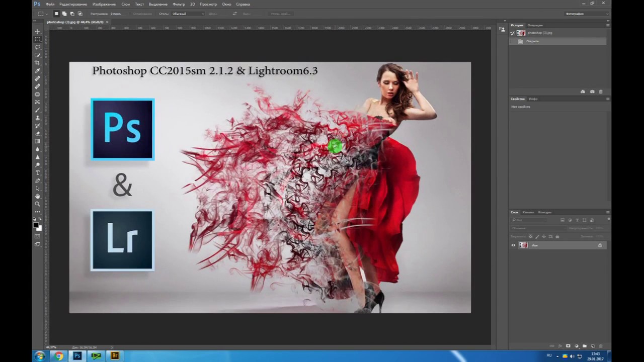Click the Растушевка feather input field
The height and width of the screenshot is (362, 644).
click(x=118, y=14)
